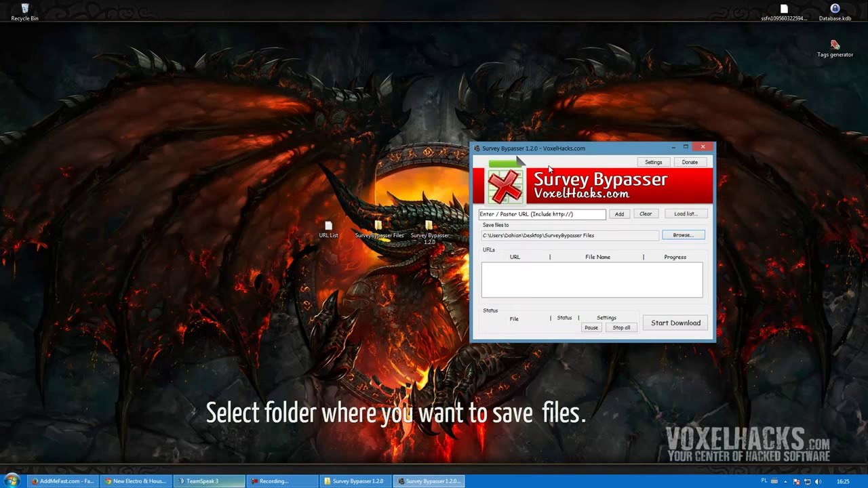
Task: Click the Add URL button
Action: (x=619, y=214)
